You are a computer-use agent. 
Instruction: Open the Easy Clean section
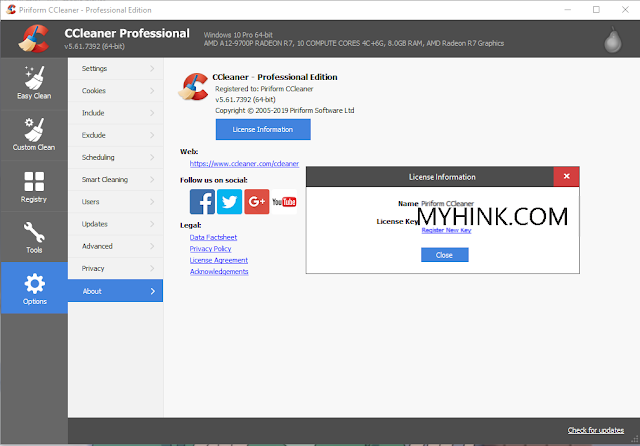[x=34, y=83]
